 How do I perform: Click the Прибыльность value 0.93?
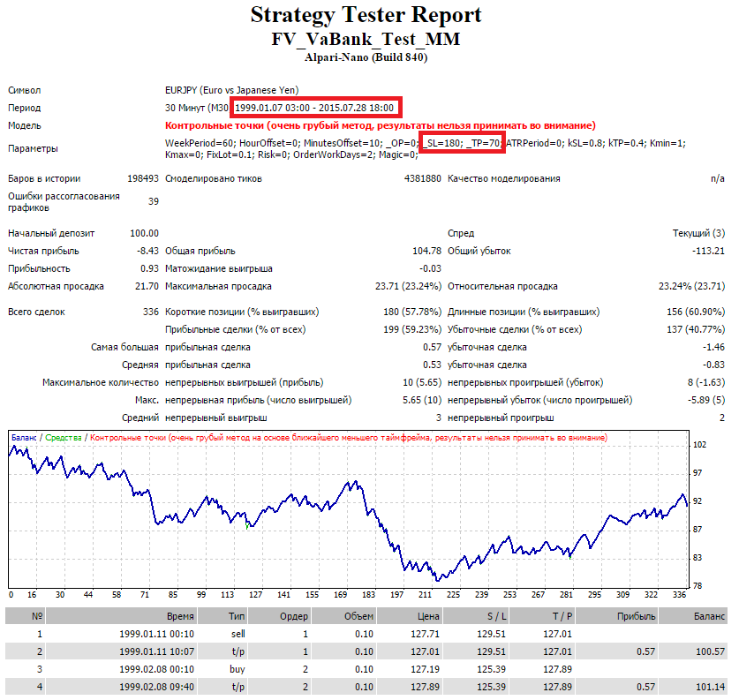(149, 269)
